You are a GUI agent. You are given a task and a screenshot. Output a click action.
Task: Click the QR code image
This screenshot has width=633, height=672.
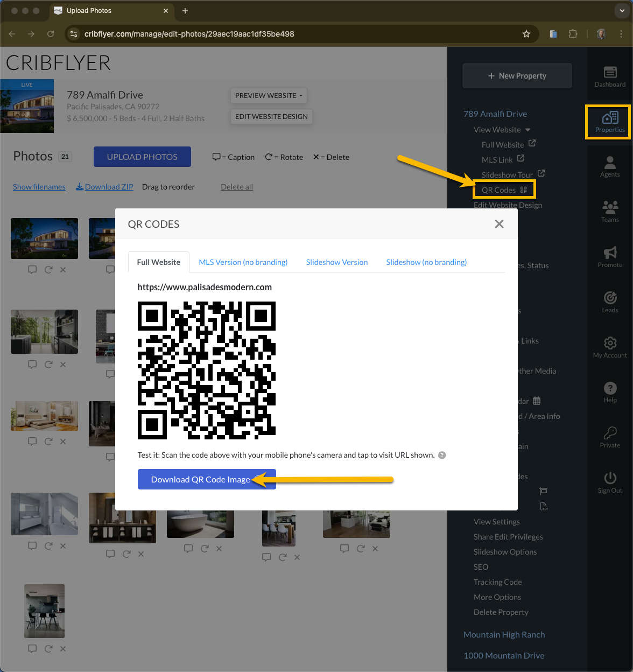tap(207, 370)
